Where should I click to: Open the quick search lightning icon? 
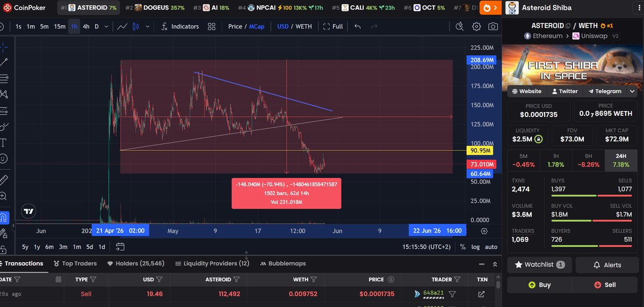(460, 26)
